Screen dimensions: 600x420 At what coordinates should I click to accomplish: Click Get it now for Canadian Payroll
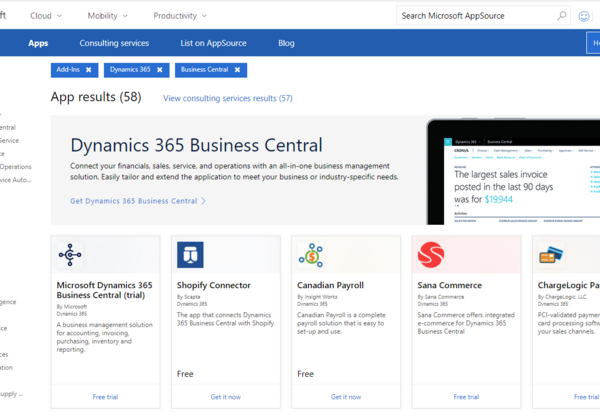[346, 397]
